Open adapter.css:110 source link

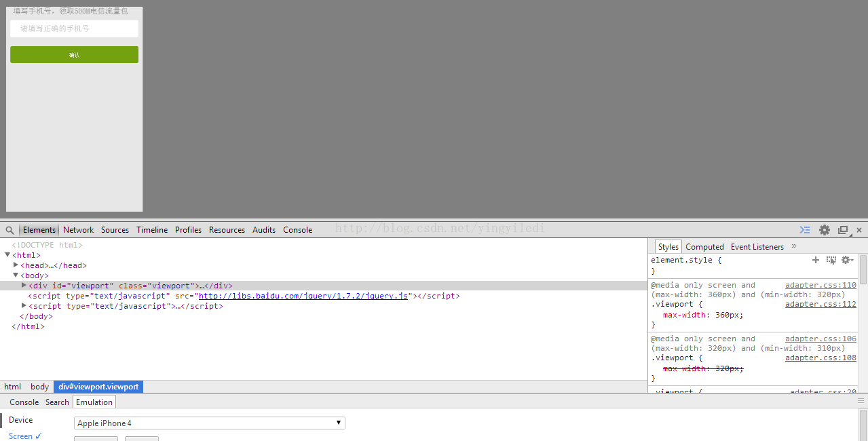pyautogui.click(x=820, y=286)
